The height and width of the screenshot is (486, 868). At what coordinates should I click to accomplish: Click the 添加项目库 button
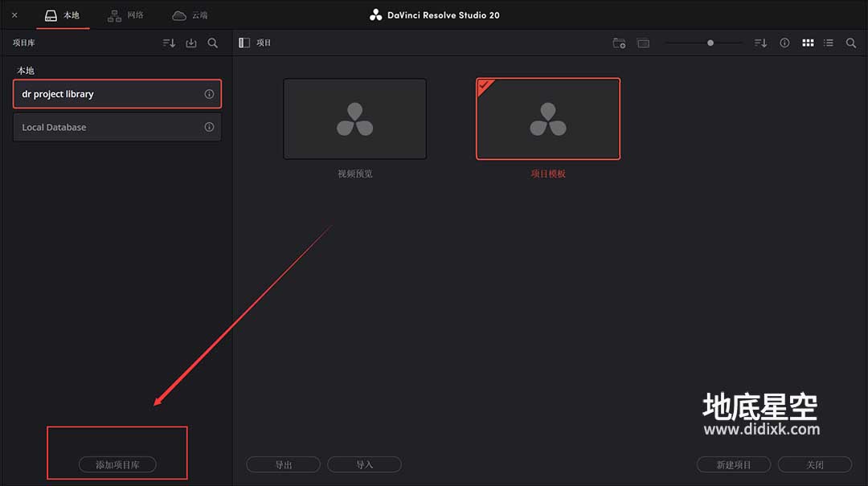pyautogui.click(x=117, y=464)
